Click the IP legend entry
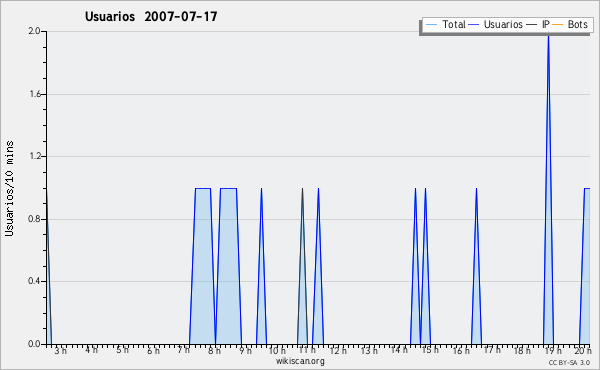This screenshot has height=370, width=600. click(538, 24)
